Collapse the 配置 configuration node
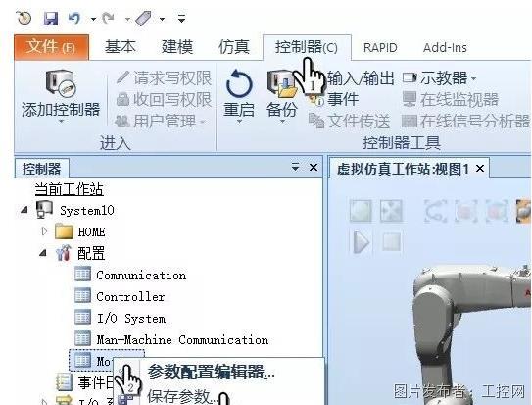Viewport: 532px width, 405px height. [x=43, y=253]
